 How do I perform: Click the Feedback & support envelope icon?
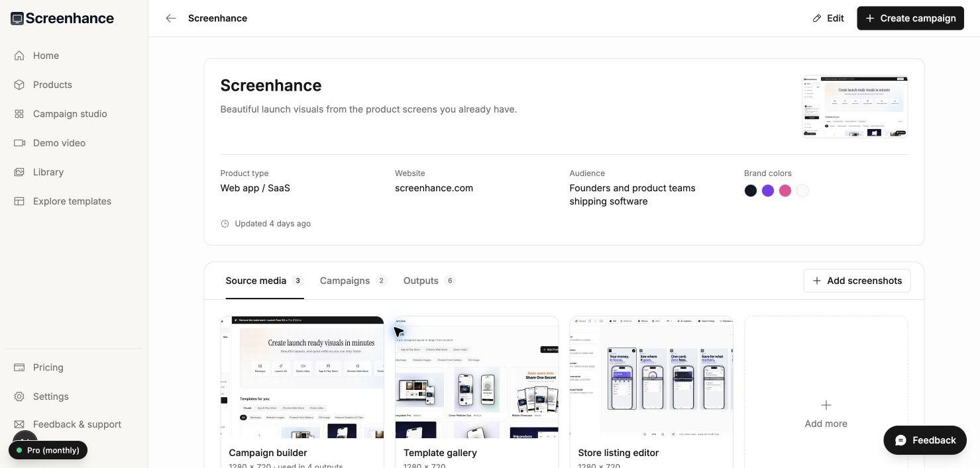point(19,424)
